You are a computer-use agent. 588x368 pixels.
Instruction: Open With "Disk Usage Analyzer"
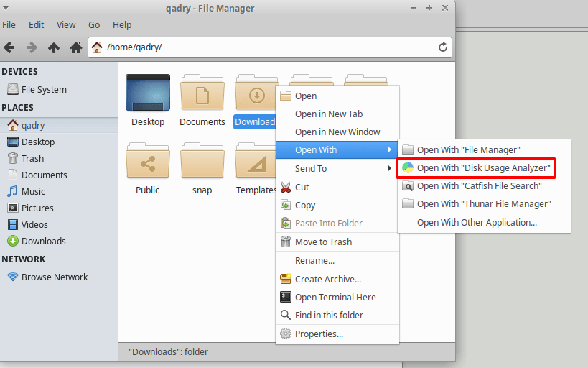484,168
